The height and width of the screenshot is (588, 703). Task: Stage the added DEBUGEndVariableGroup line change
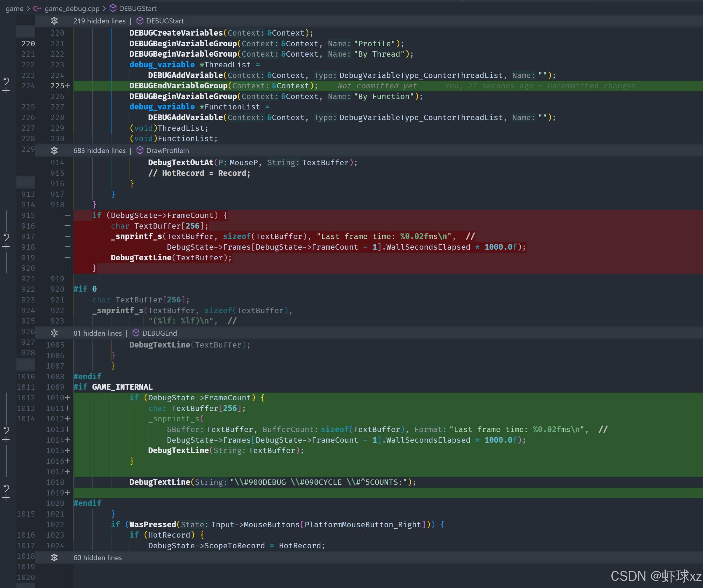coord(6,91)
